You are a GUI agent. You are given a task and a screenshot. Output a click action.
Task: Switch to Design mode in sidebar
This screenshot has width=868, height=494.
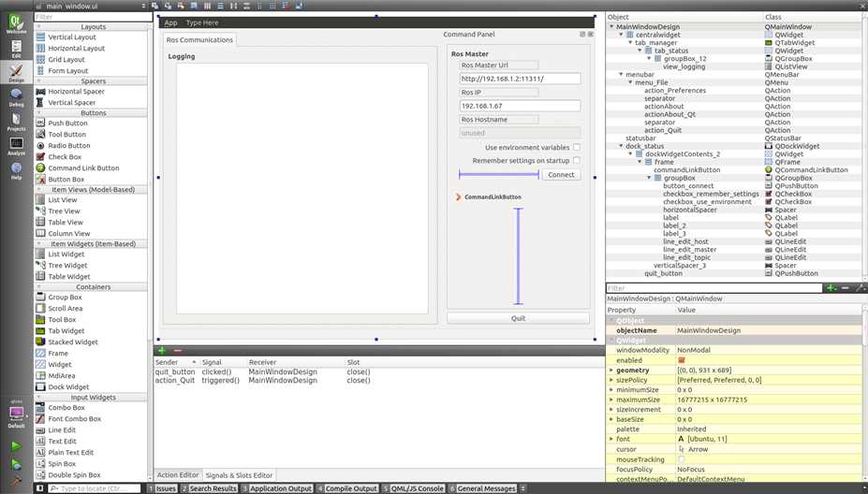tap(16, 74)
